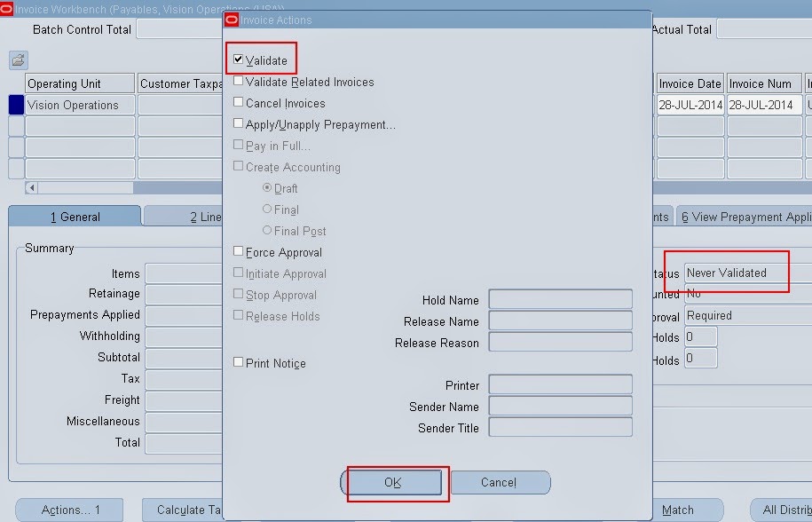Check the Cancel Invoices option
Image resolution: width=812 pixels, height=522 pixels.
236,102
